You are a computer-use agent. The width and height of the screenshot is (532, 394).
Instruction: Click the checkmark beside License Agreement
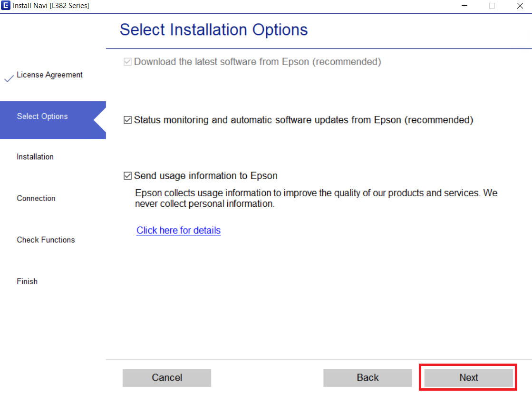[8, 77]
